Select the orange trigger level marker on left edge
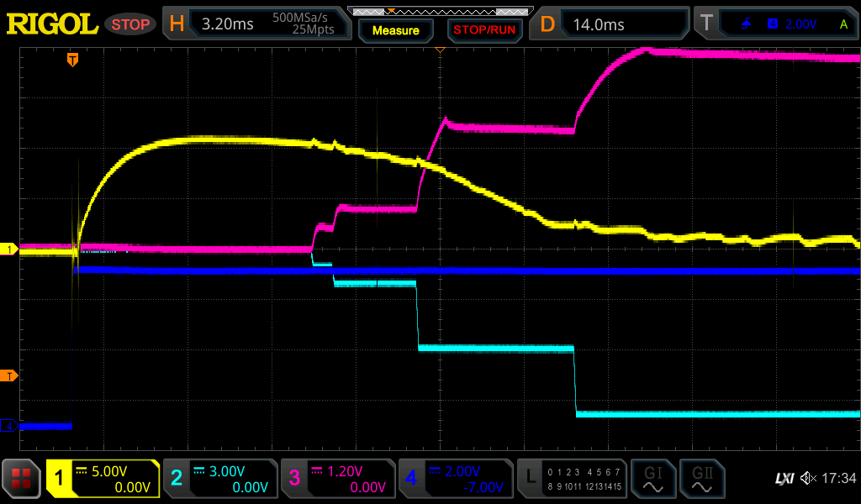The image size is (861, 504). coord(9,375)
